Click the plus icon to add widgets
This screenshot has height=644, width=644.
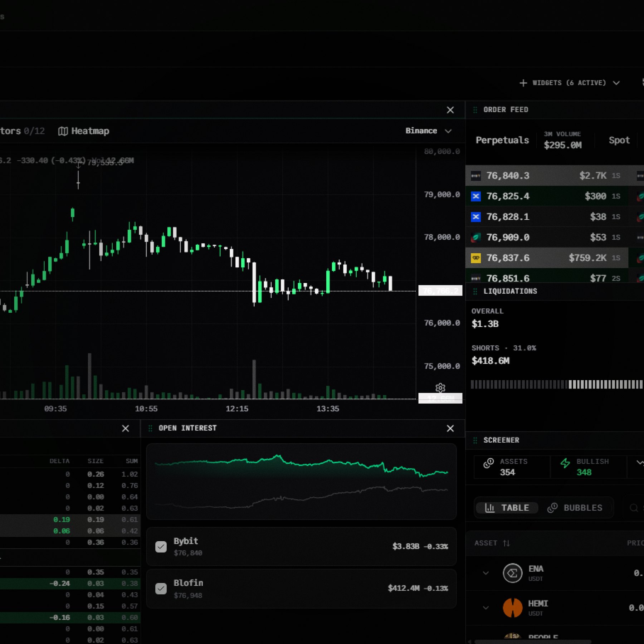click(523, 83)
